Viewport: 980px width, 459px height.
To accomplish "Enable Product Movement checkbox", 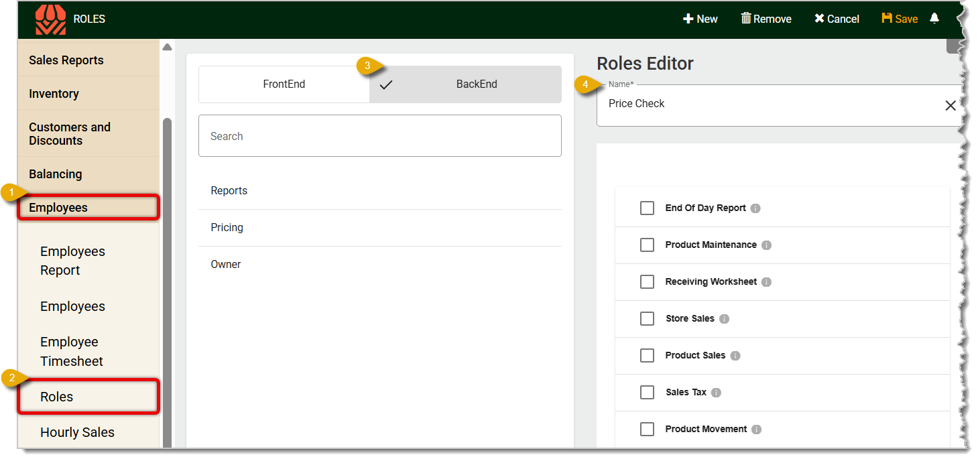I will 647,430.
